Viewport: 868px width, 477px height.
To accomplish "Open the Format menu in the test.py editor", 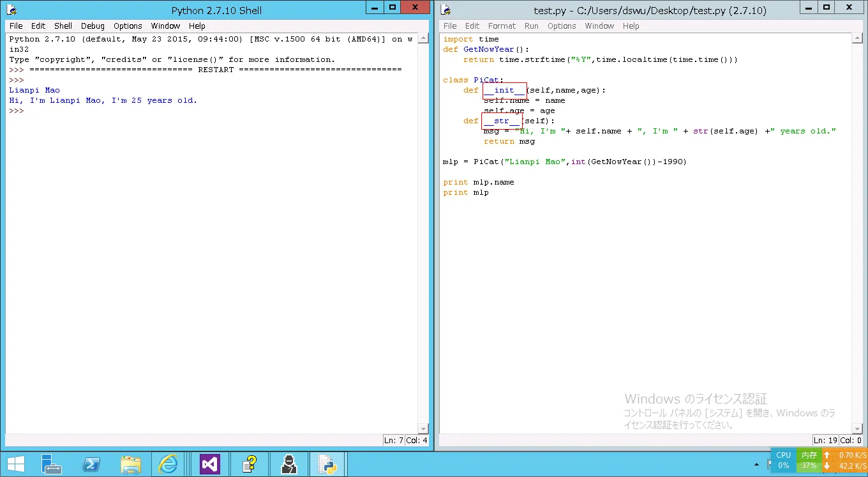I will coord(502,26).
